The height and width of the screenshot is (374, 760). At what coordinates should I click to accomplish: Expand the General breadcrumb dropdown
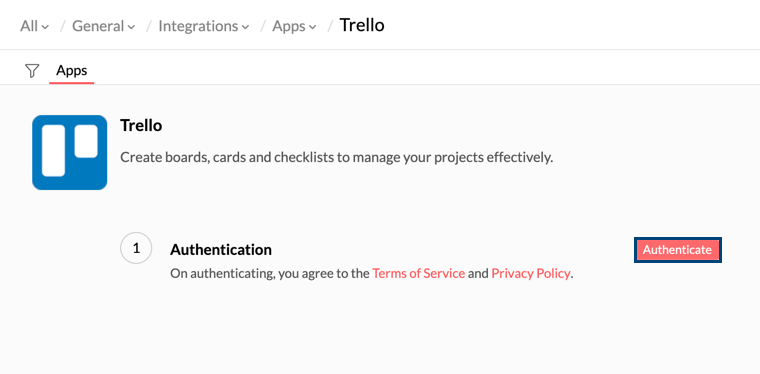pyautogui.click(x=104, y=26)
